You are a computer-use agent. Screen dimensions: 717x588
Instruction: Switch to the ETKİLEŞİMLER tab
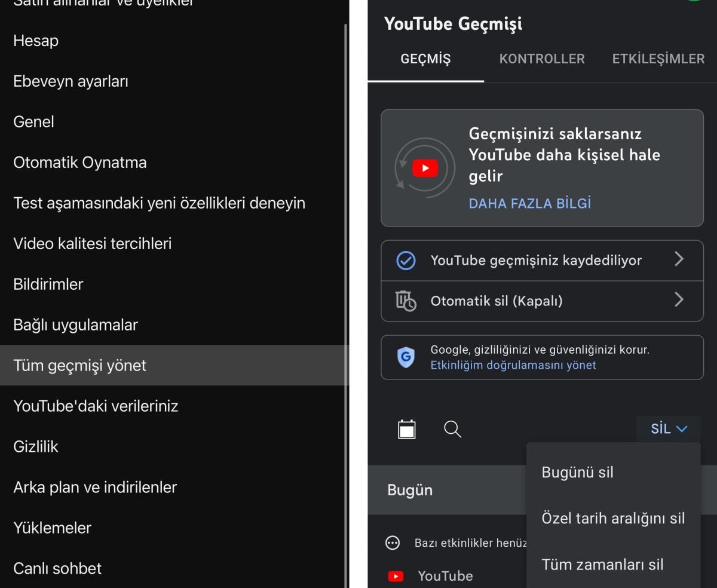coord(658,59)
